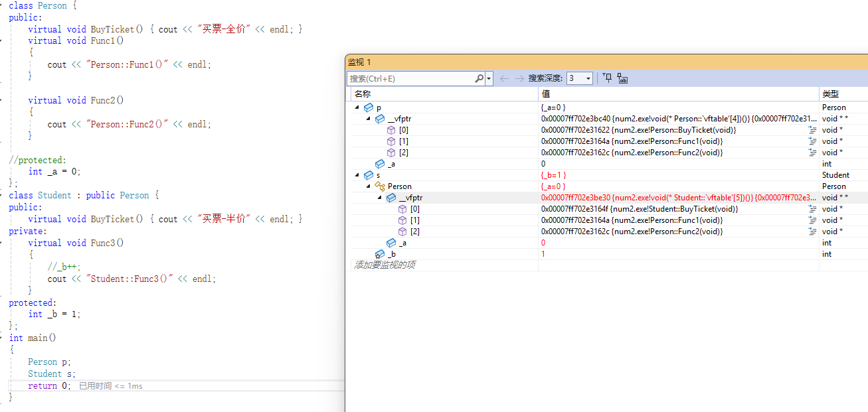Sort by the 值 column header
868x412 pixels.
click(546, 94)
